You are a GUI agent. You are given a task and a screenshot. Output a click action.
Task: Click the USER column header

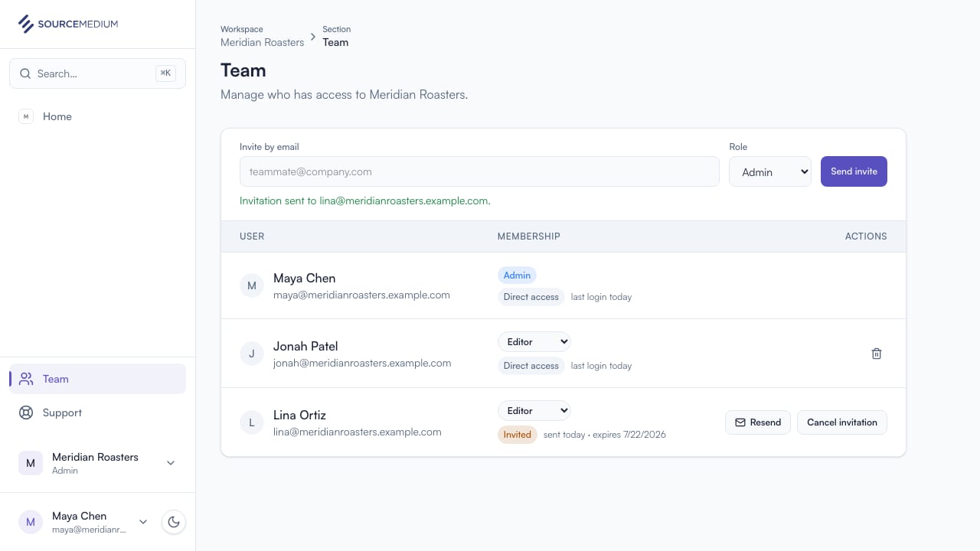click(252, 236)
